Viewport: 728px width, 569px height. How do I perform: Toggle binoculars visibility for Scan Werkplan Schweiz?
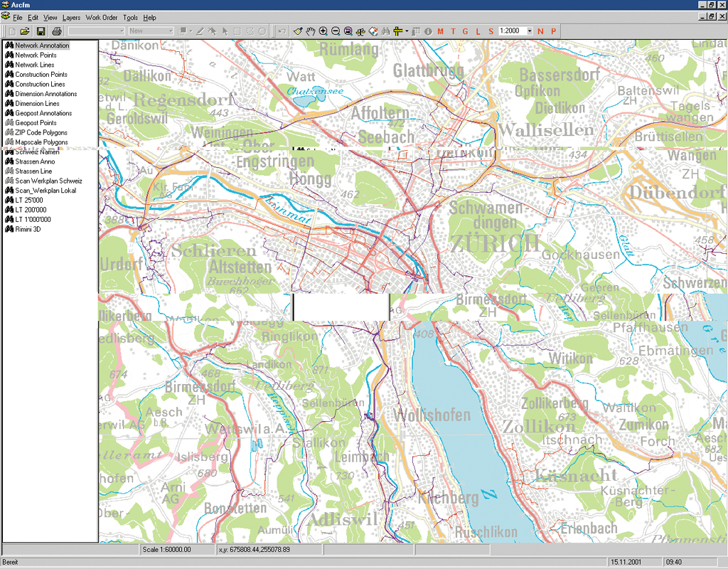coord(9,181)
